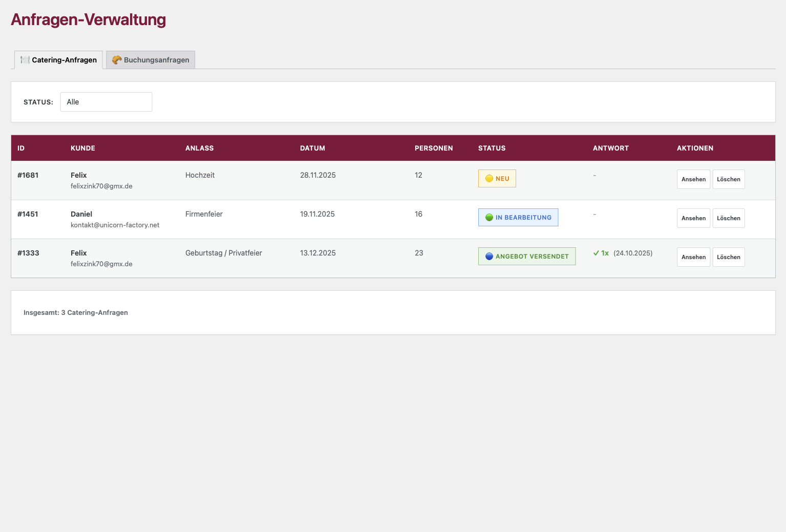View request #1451 via Ansehen button
Image resolution: width=786 pixels, height=532 pixels.
693,218
